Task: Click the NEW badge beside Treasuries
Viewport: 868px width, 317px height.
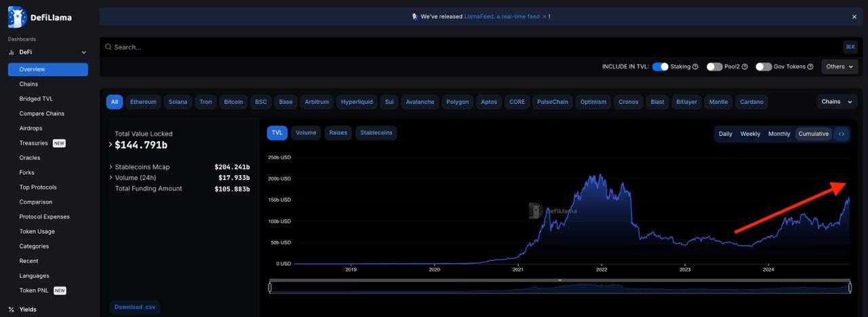Action: coord(59,143)
